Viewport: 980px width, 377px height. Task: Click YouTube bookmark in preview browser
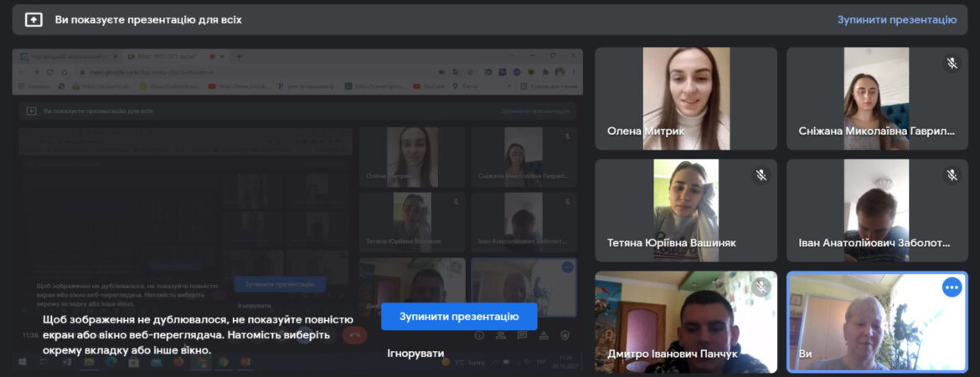[430, 86]
